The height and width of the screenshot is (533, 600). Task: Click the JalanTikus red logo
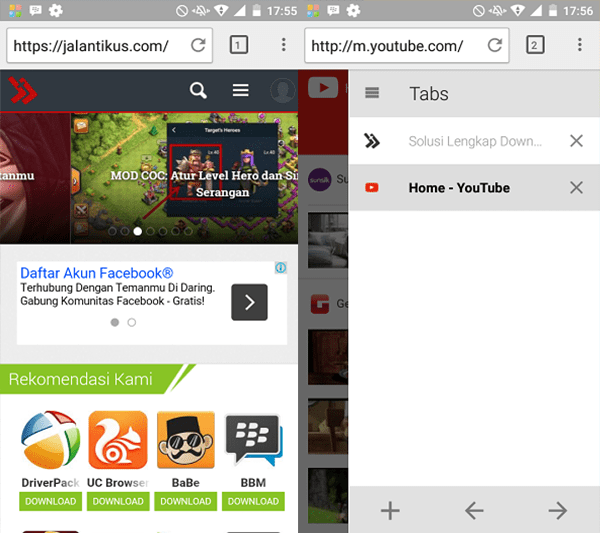[x=23, y=90]
